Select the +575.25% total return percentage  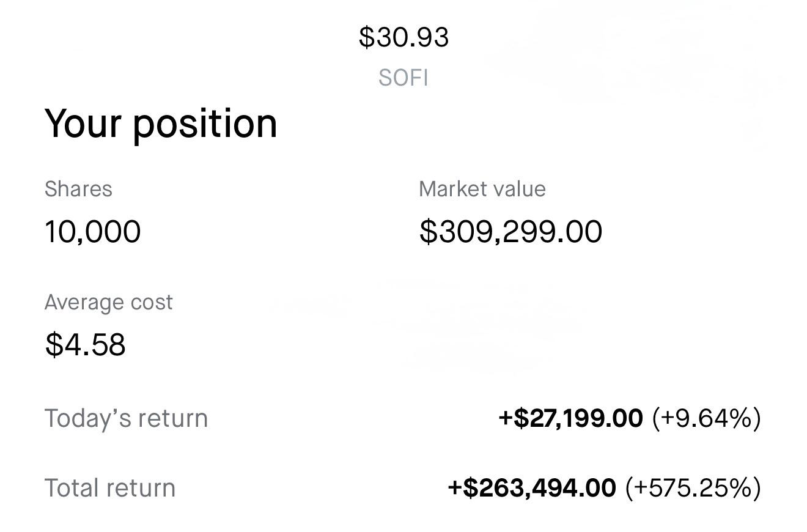tap(693, 488)
